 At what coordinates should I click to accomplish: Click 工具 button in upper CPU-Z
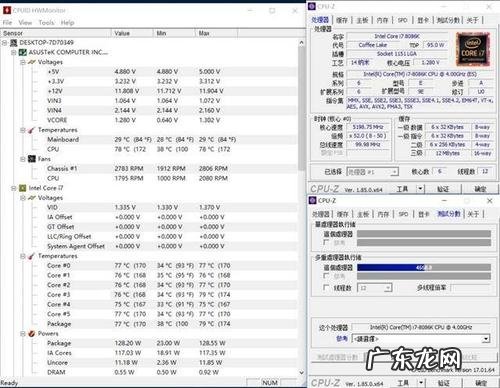click(403, 189)
